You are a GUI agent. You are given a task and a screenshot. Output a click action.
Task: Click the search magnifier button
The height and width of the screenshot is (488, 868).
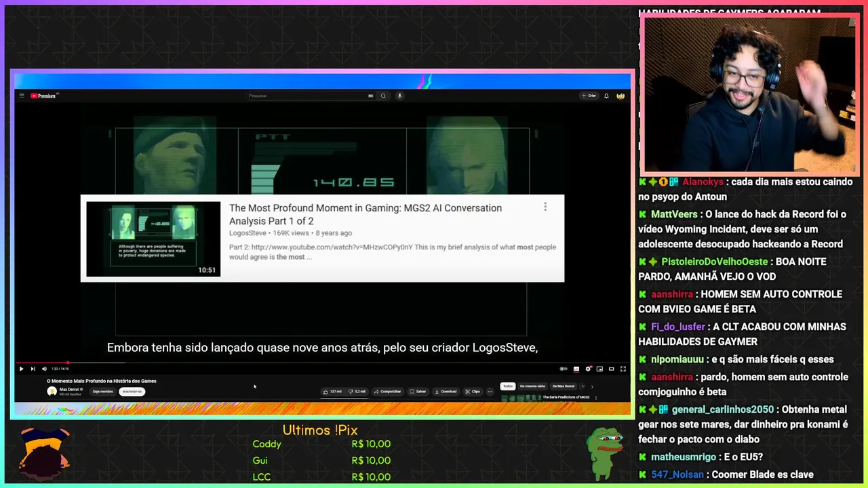pos(383,96)
